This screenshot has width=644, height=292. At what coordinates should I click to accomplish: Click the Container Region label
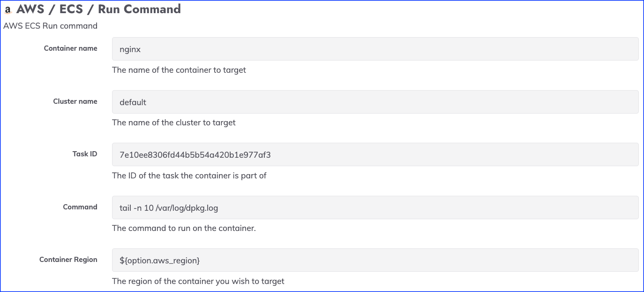pyautogui.click(x=68, y=260)
